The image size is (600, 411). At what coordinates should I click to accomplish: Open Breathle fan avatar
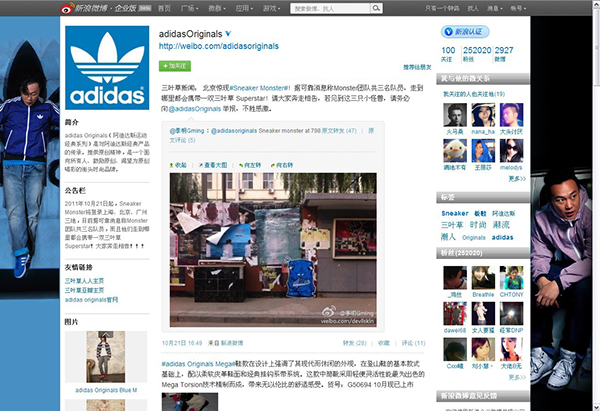click(483, 278)
